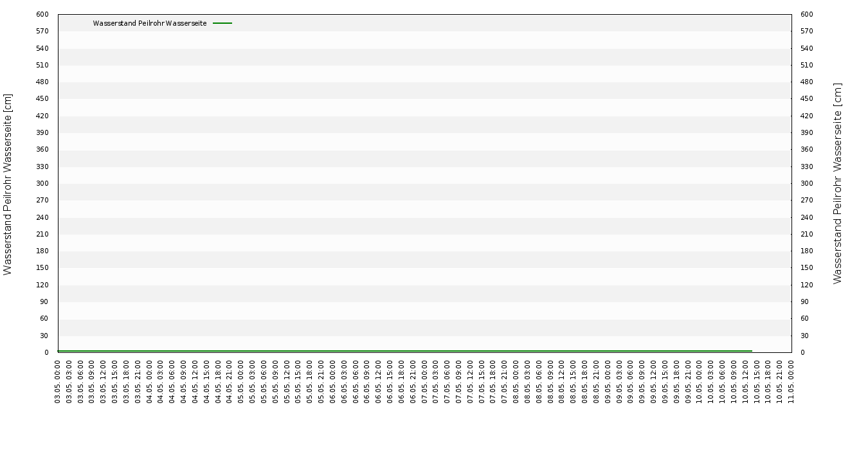Select time label 06.05. 12:00
This screenshot has width=868, height=450.
coord(379,382)
